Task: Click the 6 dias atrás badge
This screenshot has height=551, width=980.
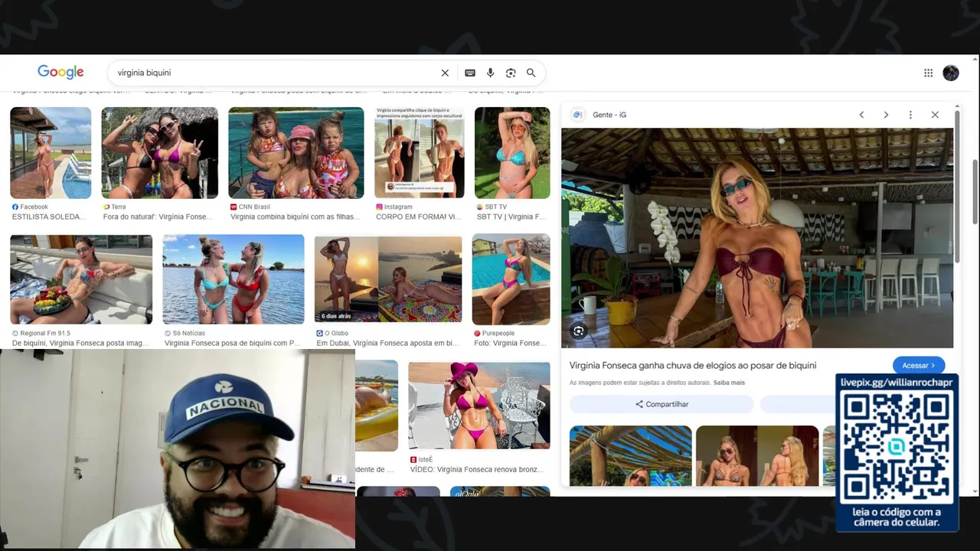Action: tap(336, 316)
